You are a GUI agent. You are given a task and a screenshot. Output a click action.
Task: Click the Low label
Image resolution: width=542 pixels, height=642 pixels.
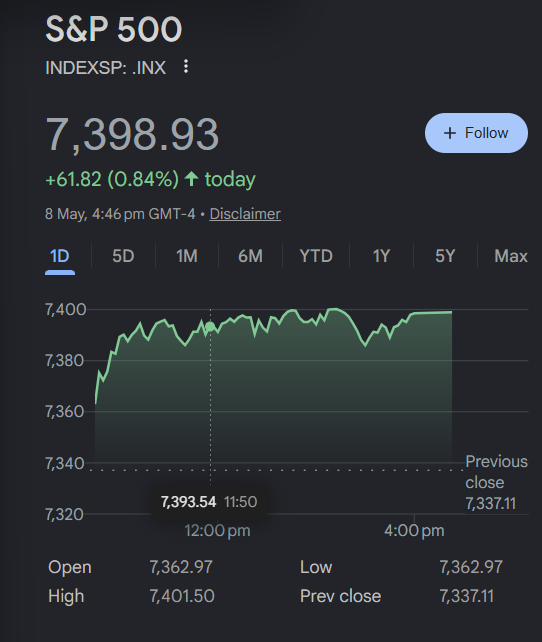point(316,567)
